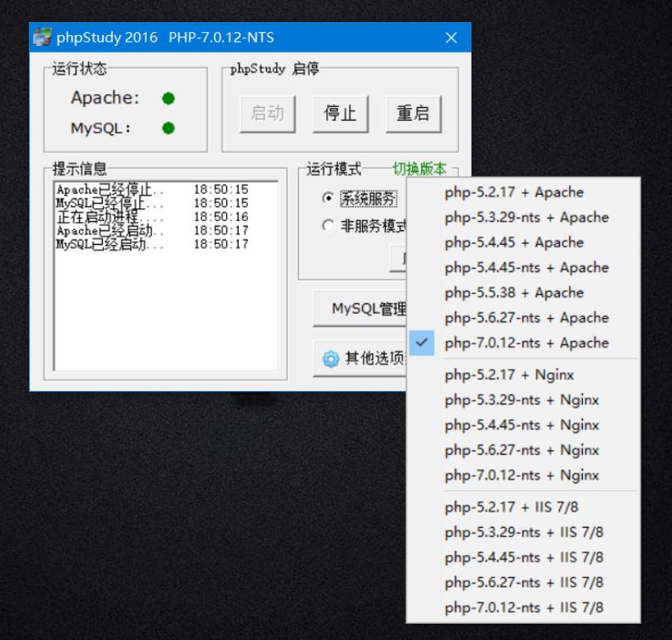Click the green MySQL status indicator
The width and height of the screenshot is (672, 640).
[x=168, y=128]
